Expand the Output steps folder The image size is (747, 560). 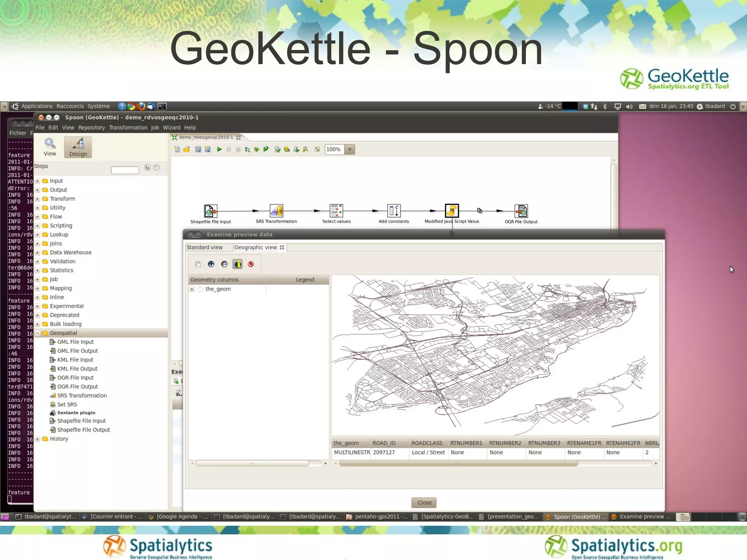click(37, 190)
